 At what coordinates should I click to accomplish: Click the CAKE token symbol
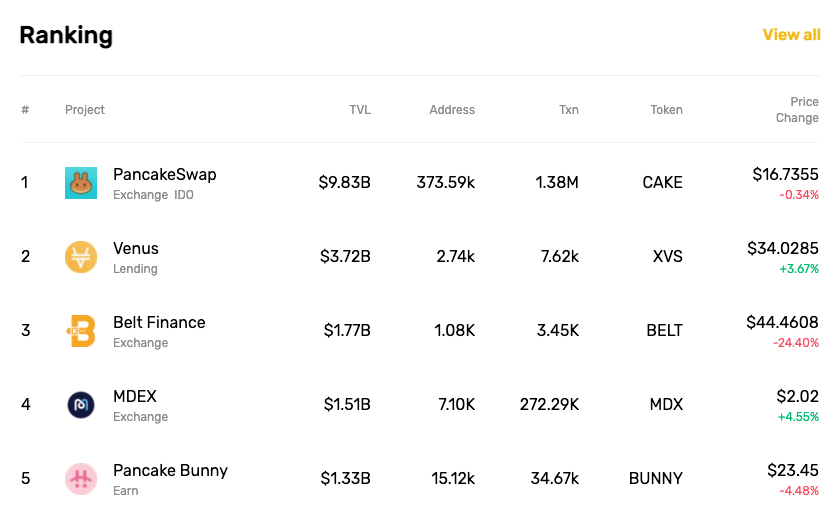[662, 183]
